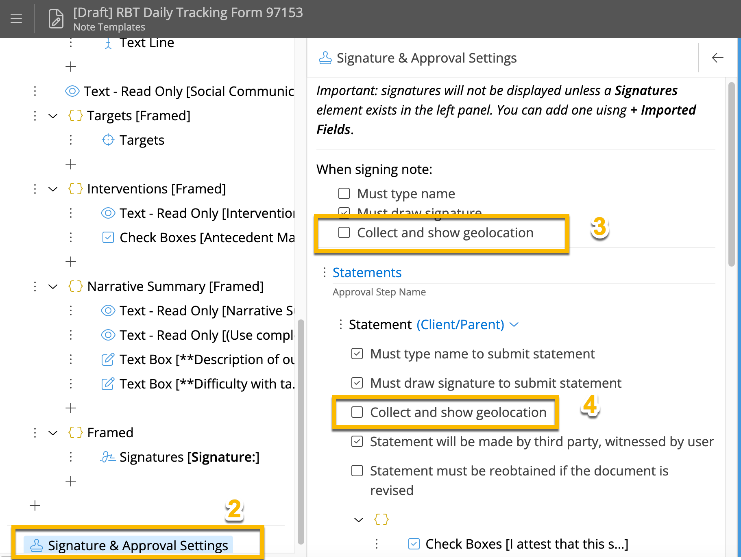Collapse the Narrative Summary [Framed] group
This screenshot has height=560, width=741.
click(x=53, y=287)
